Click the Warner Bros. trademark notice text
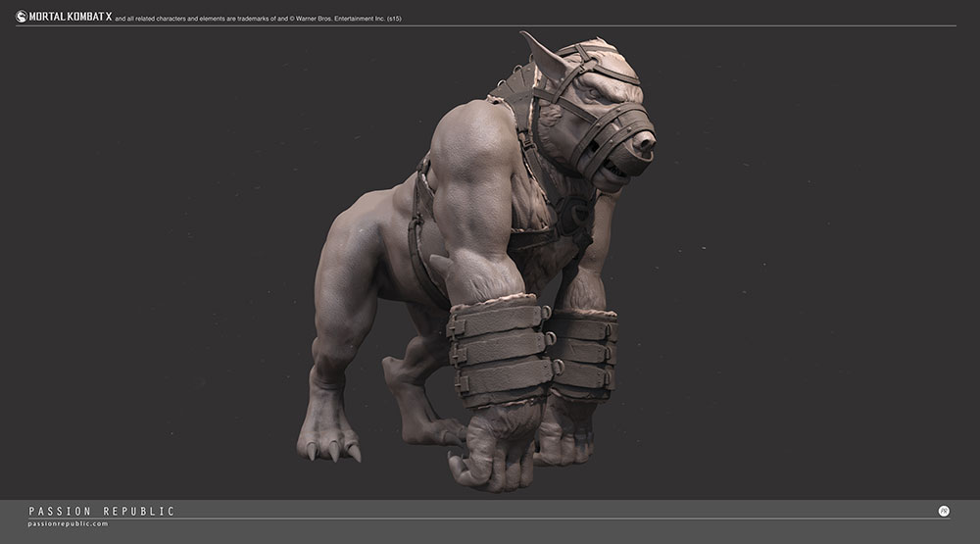 (258, 19)
